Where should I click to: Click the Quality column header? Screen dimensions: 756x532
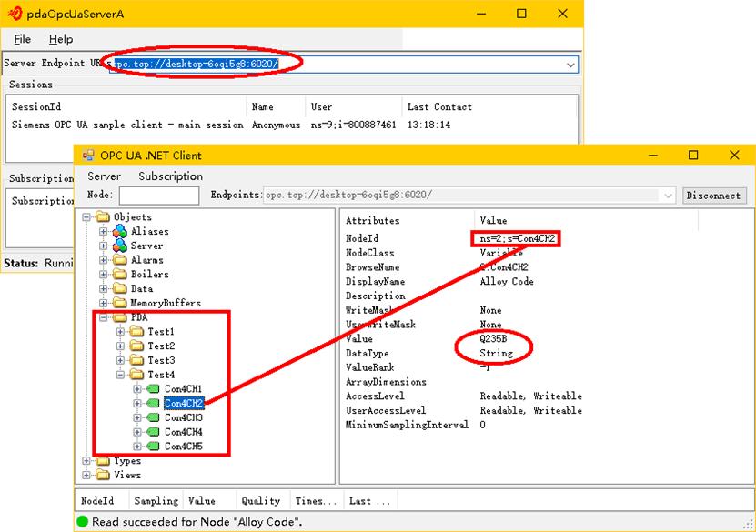(x=261, y=501)
